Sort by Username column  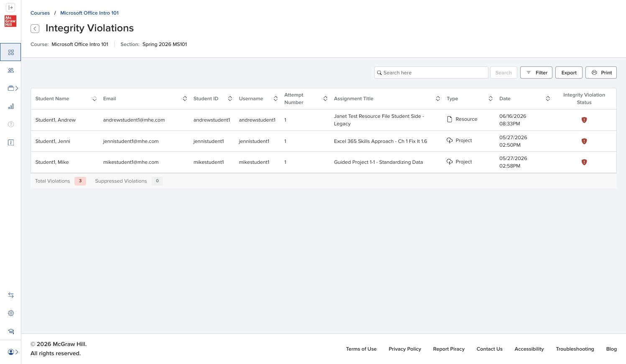point(276,99)
